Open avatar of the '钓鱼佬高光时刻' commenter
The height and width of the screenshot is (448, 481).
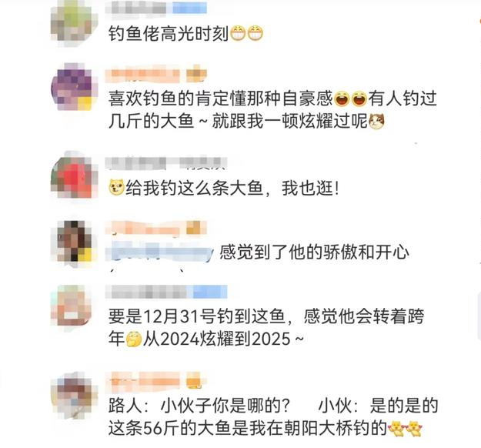(74, 23)
